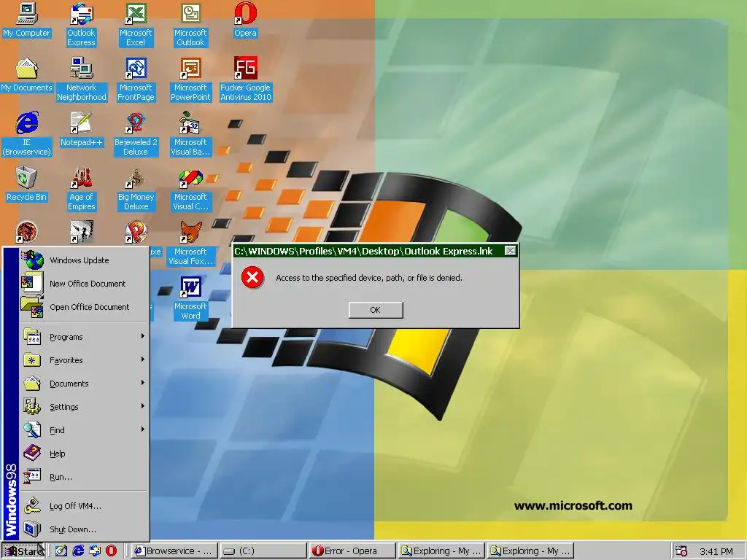The image size is (747, 560).
Task: Select the Microsoft Visual FoxPro fox icon
Action: [x=190, y=232]
